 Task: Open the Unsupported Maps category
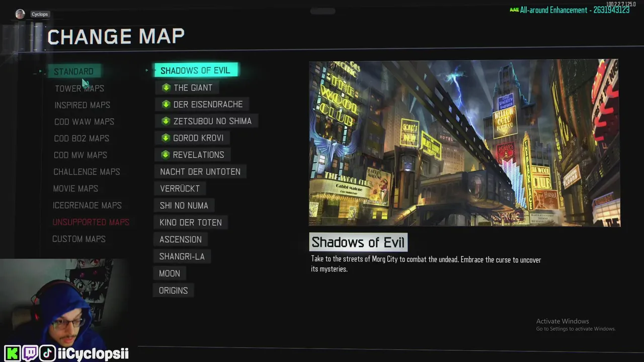pos(91,222)
